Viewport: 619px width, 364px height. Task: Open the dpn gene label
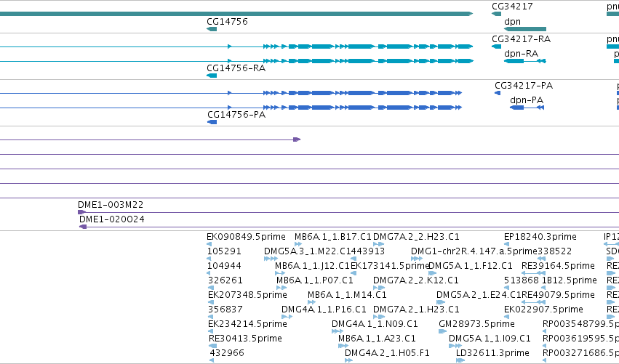pyautogui.click(x=512, y=22)
